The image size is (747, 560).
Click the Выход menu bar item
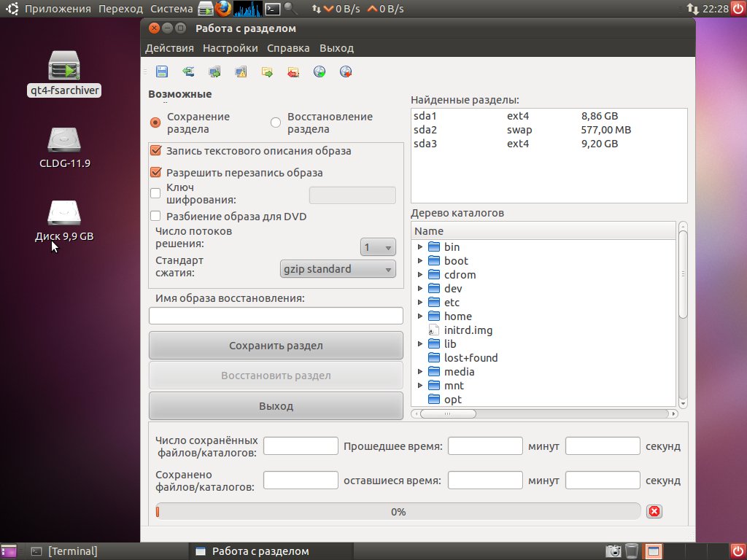(337, 48)
